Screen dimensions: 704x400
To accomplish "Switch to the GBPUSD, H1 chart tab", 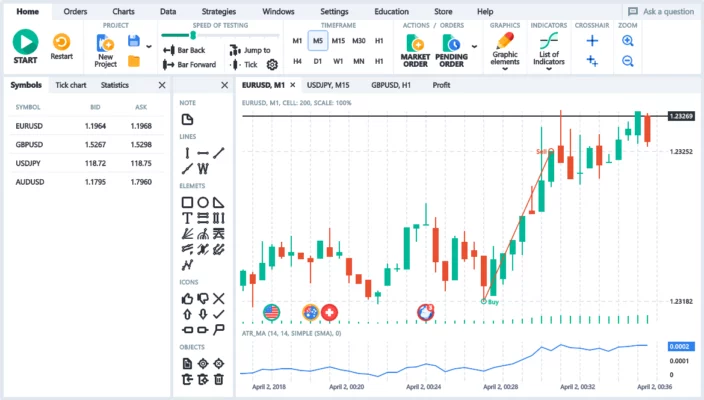I will (391, 85).
